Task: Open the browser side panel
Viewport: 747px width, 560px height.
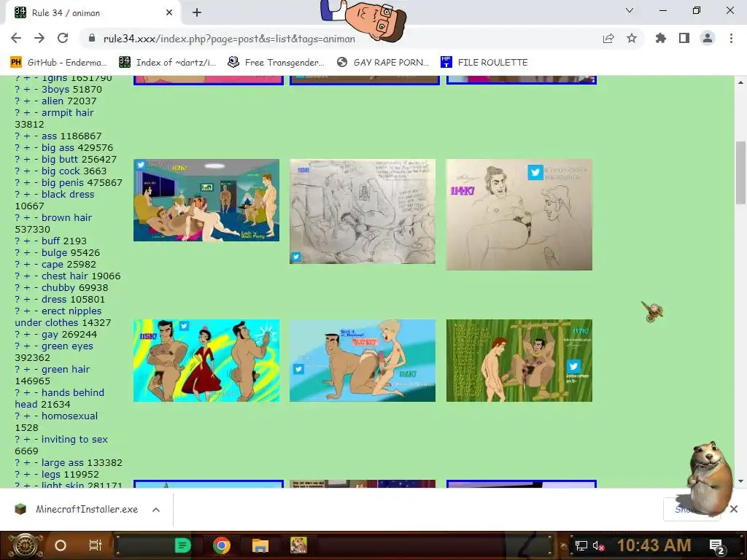Action: [684, 39]
